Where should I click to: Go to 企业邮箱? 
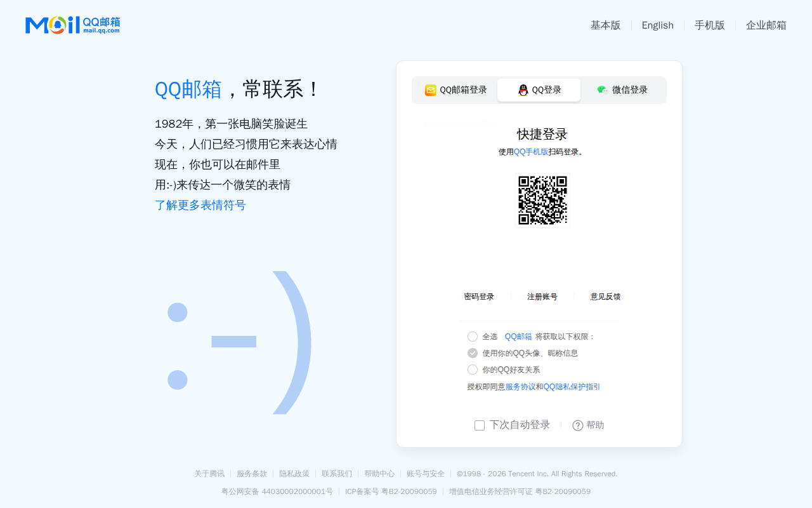(x=766, y=25)
